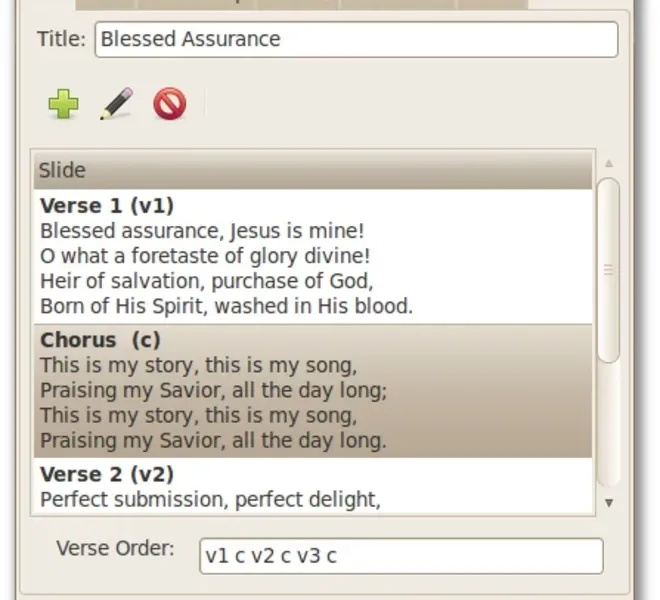The width and height of the screenshot is (660, 600).
Task: Select the Verse 2 (v2) heading
Action: [107, 475]
